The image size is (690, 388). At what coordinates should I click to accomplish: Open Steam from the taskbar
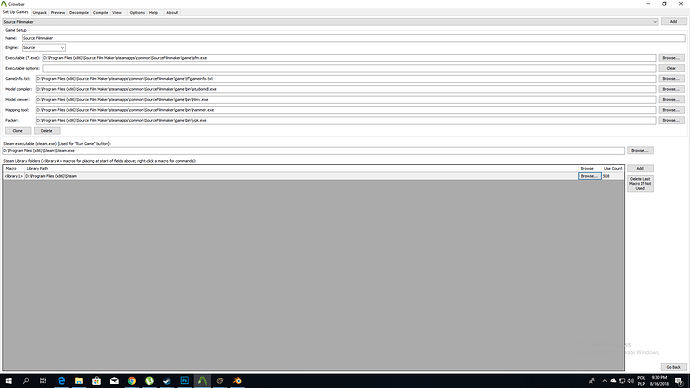[167, 381]
